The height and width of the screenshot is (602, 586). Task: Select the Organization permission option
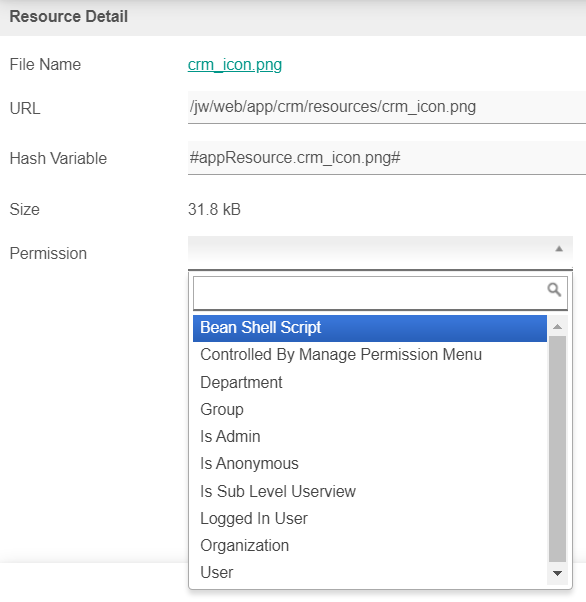[x=370, y=546]
